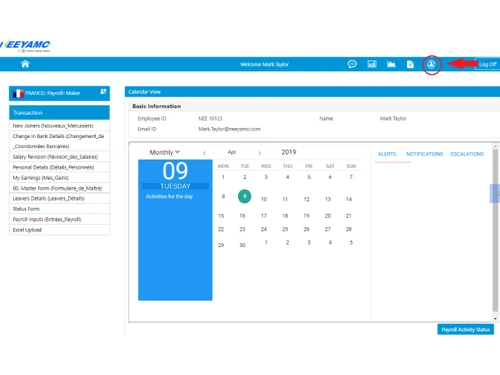This screenshot has width=500, height=375.
Task: Go to previous month arrow
Action: [x=204, y=153]
